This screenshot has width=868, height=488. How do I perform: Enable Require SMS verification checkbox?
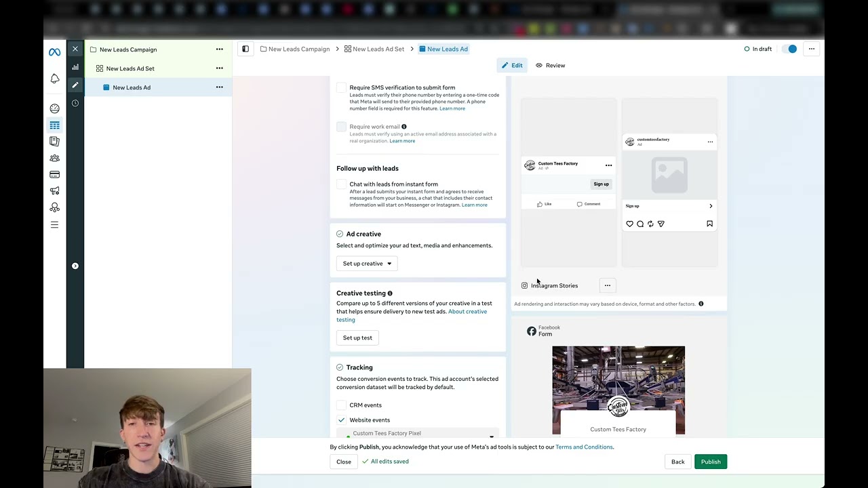coord(342,87)
